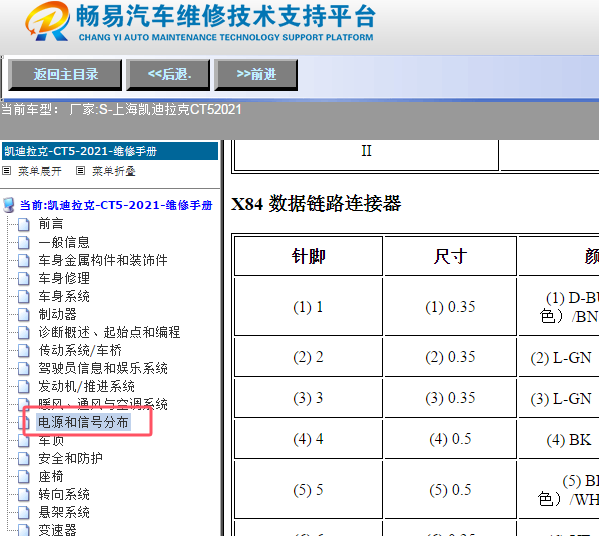The height and width of the screenshot is (536, 599).
Task: Click the computer icon at tree root
Action: coord(9,205)
